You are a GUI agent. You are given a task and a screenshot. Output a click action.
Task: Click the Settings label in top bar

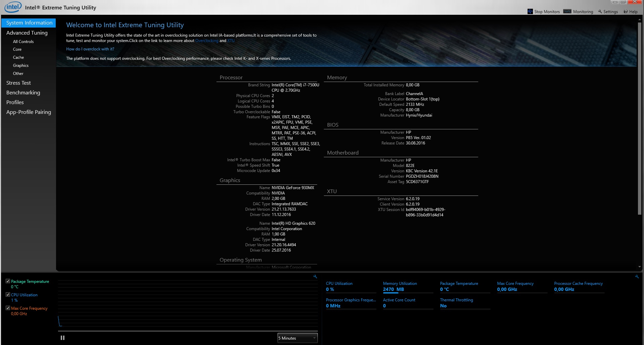click(x=610, y=12)
